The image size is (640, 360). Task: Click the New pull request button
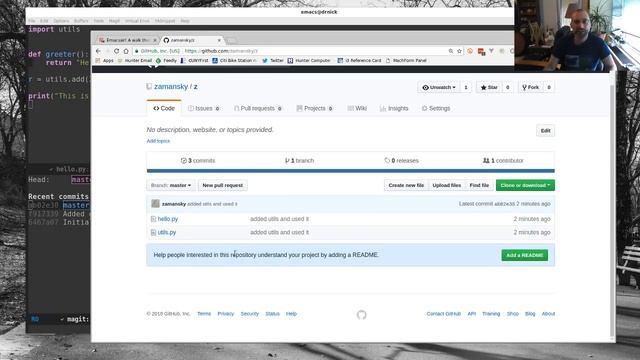[x=222, y=185]
